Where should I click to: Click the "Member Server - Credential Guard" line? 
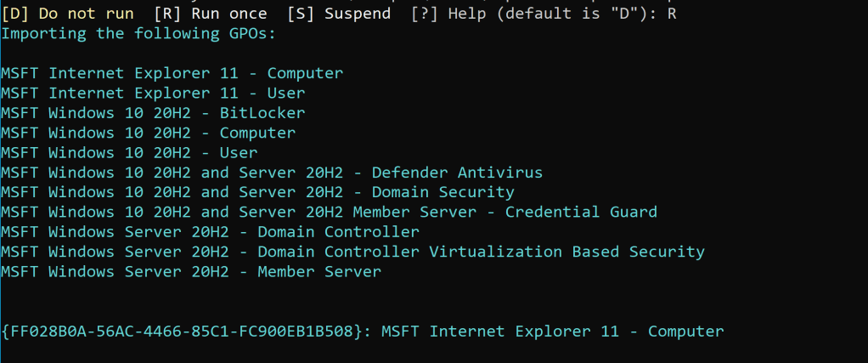tap(329, 213)
